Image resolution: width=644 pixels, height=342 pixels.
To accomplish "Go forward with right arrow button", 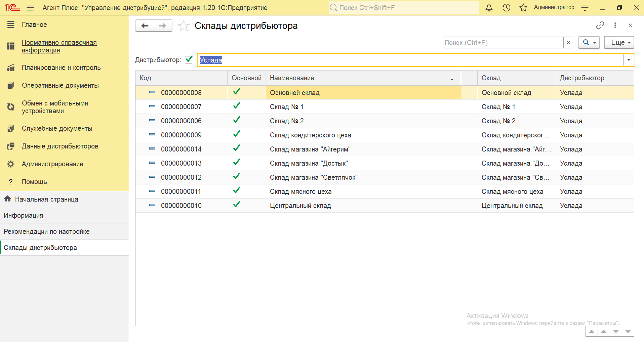I will [x=163, y=26].
